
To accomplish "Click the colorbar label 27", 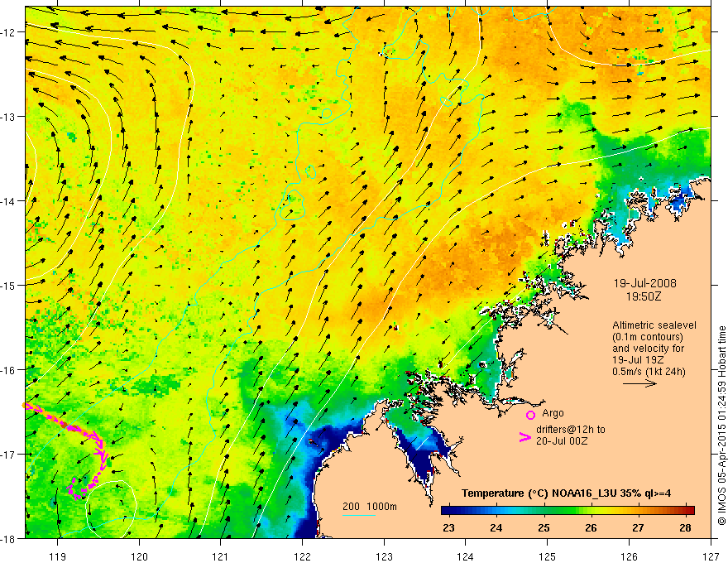I will click(638, 527).
